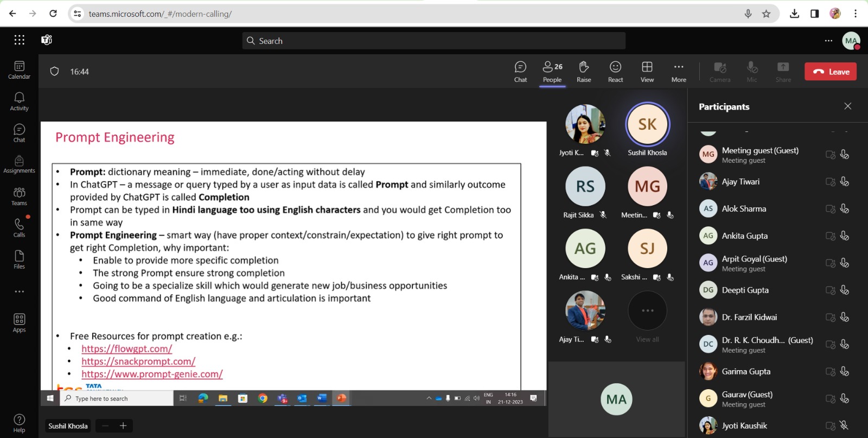This screenshot has width=868, height=438.
Task: Toggle the People participants pane
Action: 552,72
